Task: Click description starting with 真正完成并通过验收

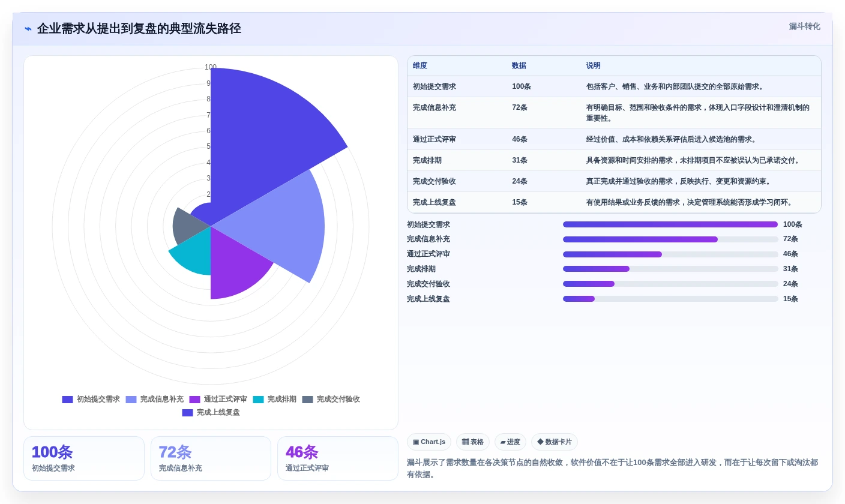Action: (x=679, y=182)
